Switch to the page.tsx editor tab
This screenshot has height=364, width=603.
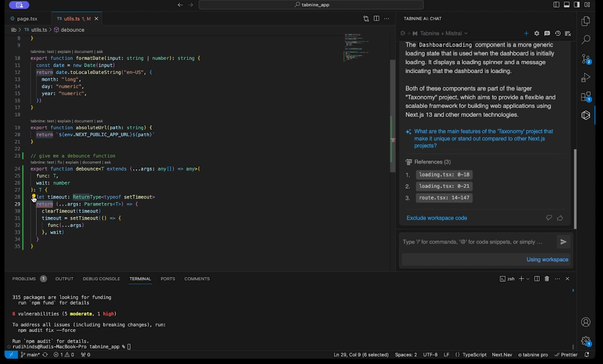27,19
